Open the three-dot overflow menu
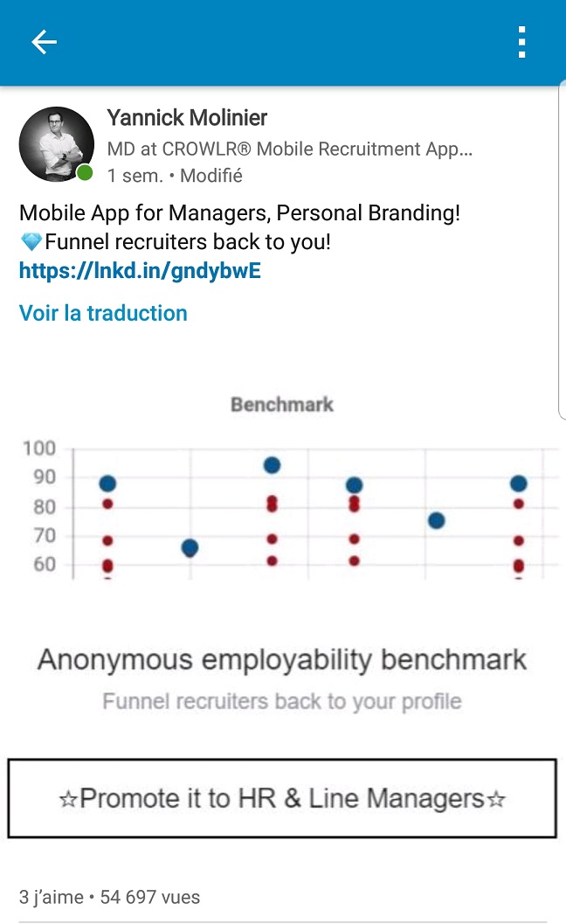Viewport: 566px width, 924px height. pyautogui.click(x=521, y=42)
